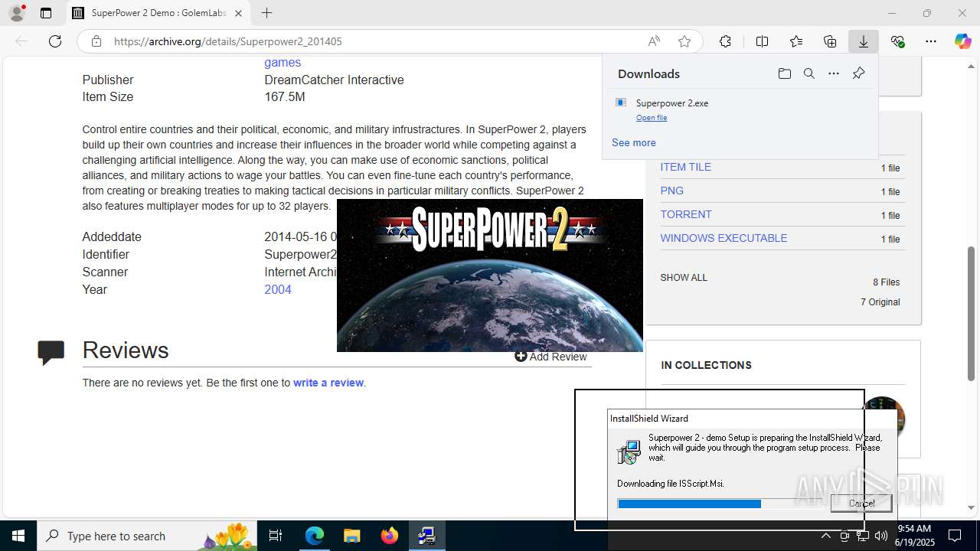Select the DreamCatcher Interactive publisher text
Image resolution: width=980 pixels, height=551 pixels.
tap(334, 80)
